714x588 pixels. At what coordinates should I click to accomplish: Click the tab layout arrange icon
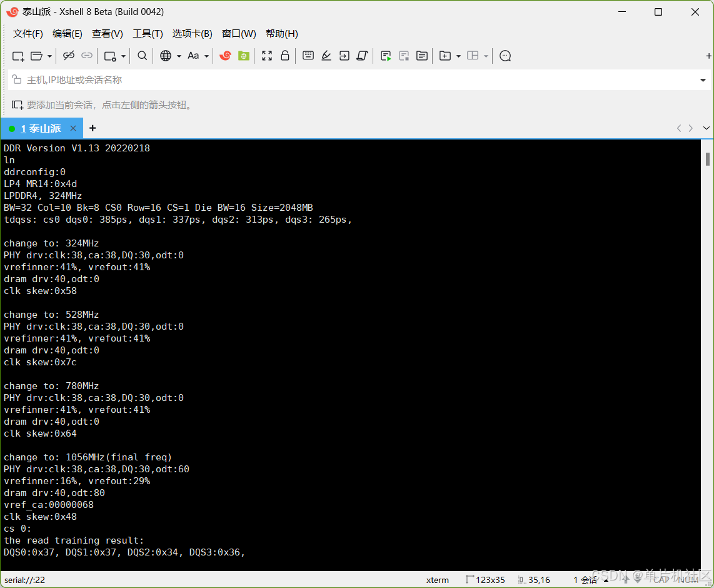(473, 56)
